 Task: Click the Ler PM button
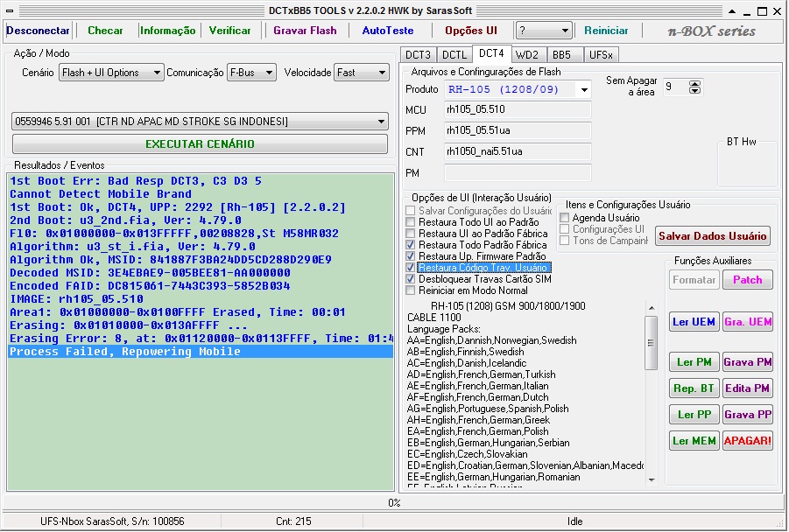click(694, 362)
